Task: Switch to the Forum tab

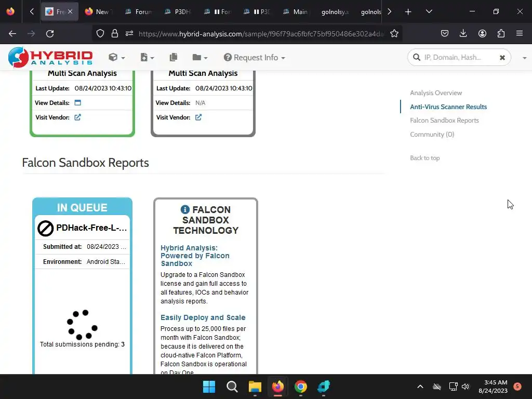Action: click(139, 11)
